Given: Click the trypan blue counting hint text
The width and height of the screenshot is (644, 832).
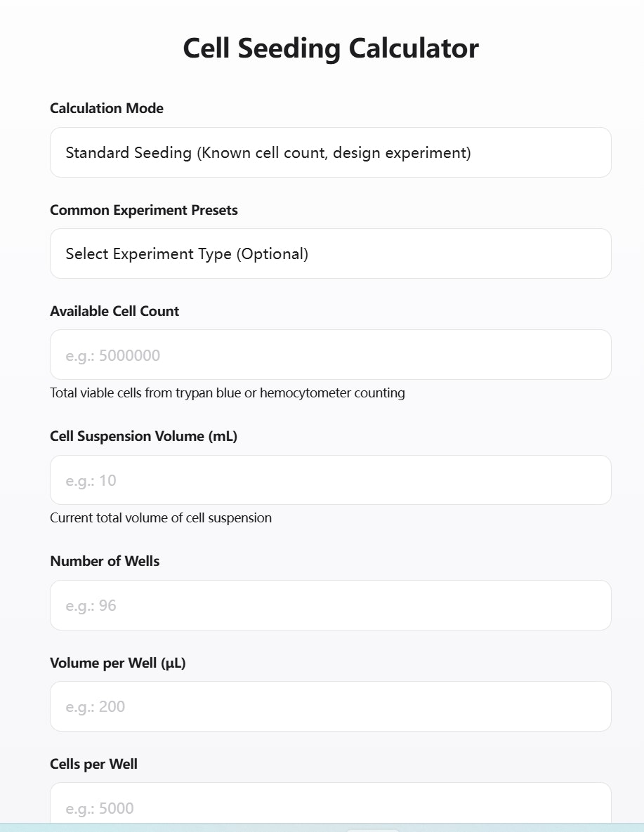Looking at the screenshot, I should (x=228, y=392).
